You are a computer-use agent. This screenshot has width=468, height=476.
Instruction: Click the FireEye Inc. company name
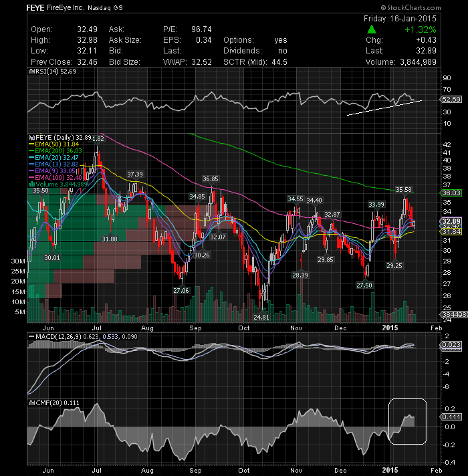[66, 7]
